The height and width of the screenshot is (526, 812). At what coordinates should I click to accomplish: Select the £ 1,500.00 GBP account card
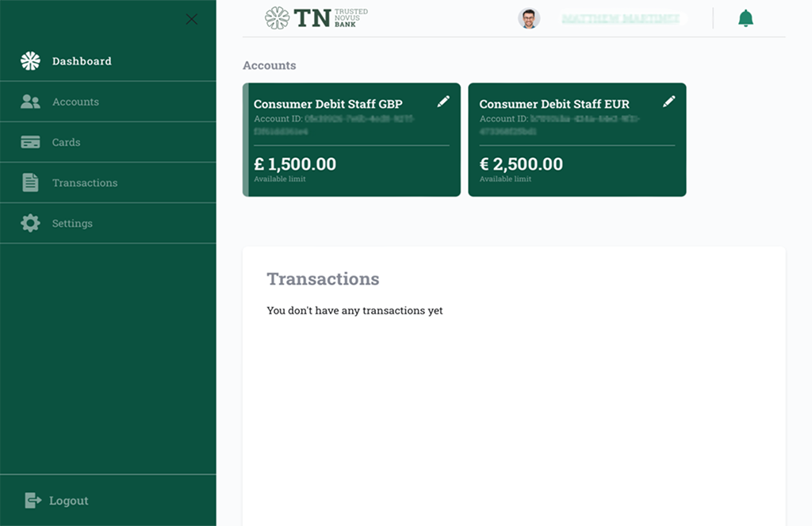click(351, 164)
